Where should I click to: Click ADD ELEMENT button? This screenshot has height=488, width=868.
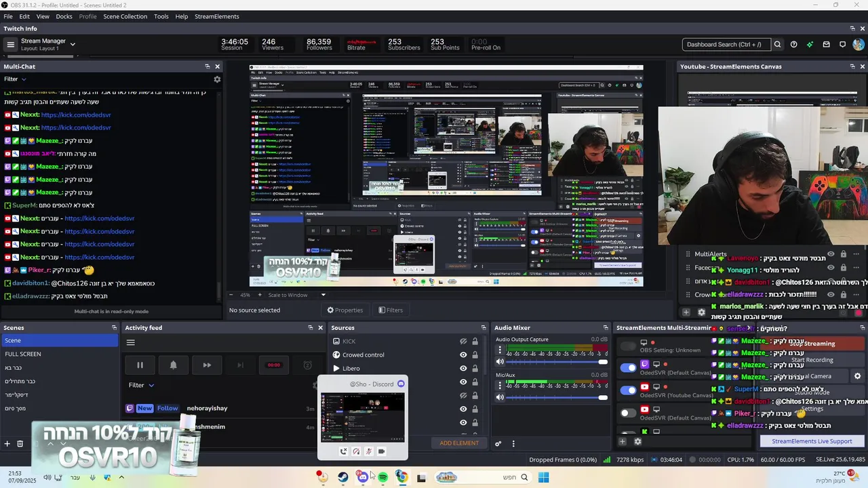tap(459, 443)
